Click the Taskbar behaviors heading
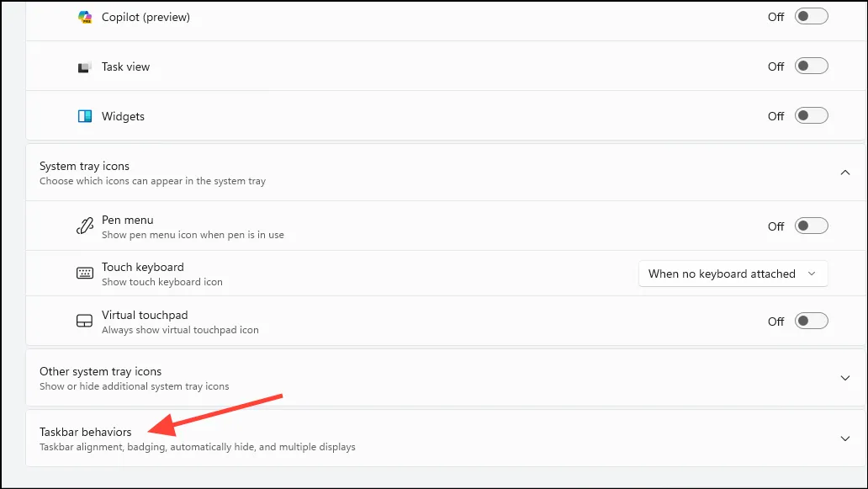The width and height of the screenshot is (868, 489). [85, 432]
